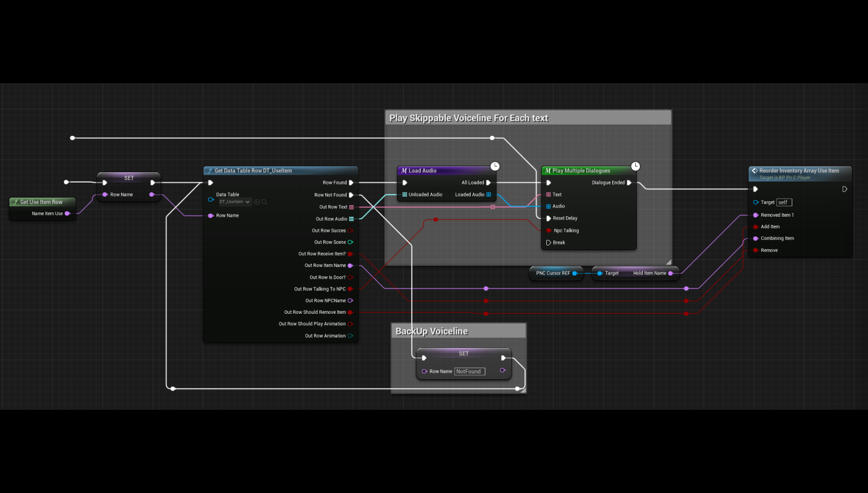Click the Break execution input pin

click(548, 243)
